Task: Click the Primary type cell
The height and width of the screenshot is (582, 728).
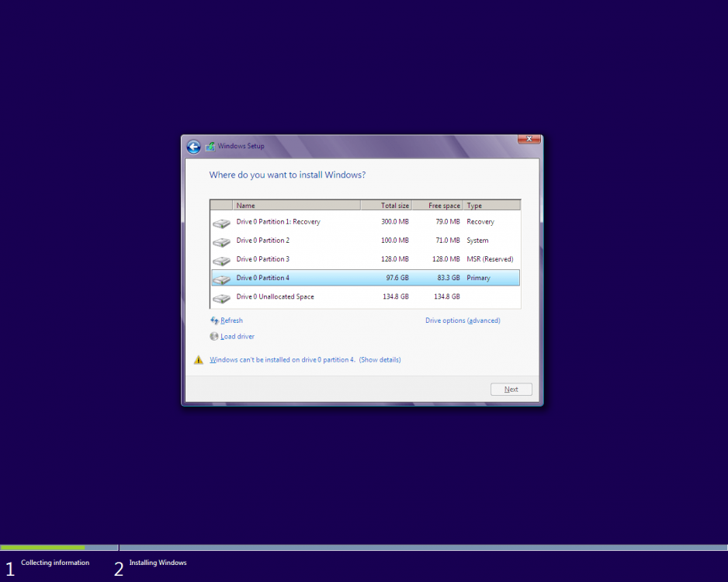Action: point(478,278)
